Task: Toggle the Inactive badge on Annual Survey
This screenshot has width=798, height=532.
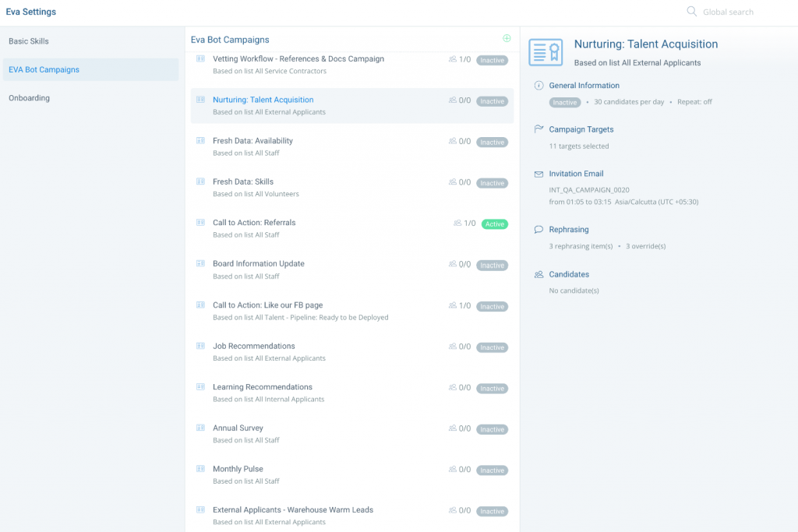Action: point(492,429)
